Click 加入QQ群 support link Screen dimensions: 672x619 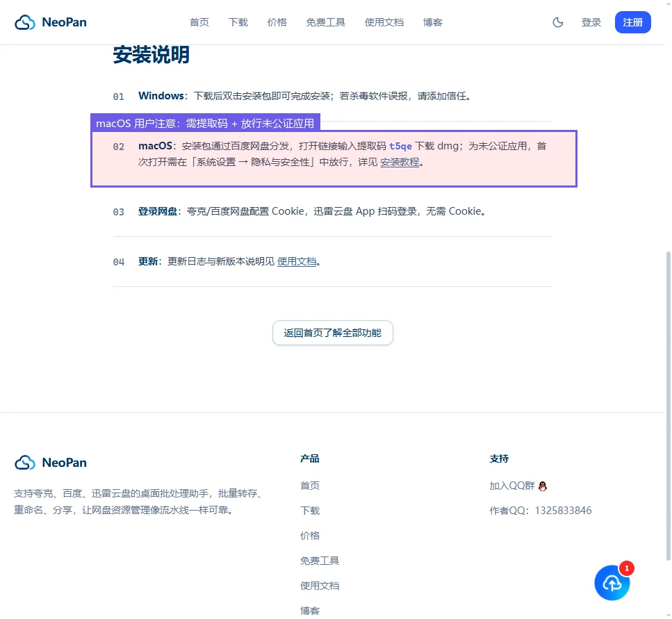(x=518, y=486)
